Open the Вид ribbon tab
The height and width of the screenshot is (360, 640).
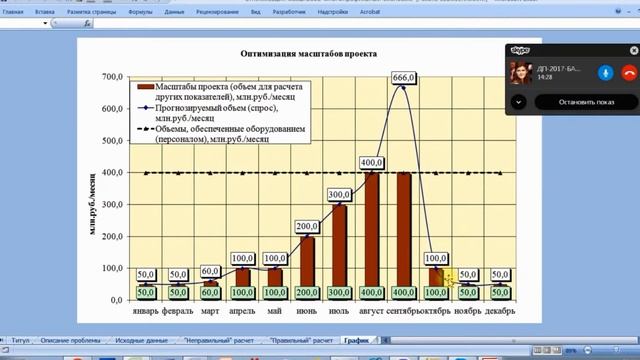256,12
